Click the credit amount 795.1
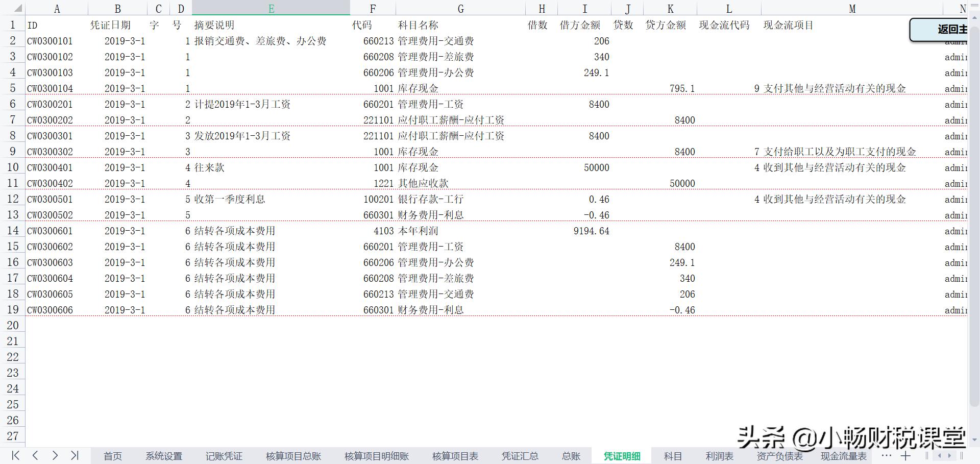The height and width of the screenshot is (464, 980). click(670, 88)
